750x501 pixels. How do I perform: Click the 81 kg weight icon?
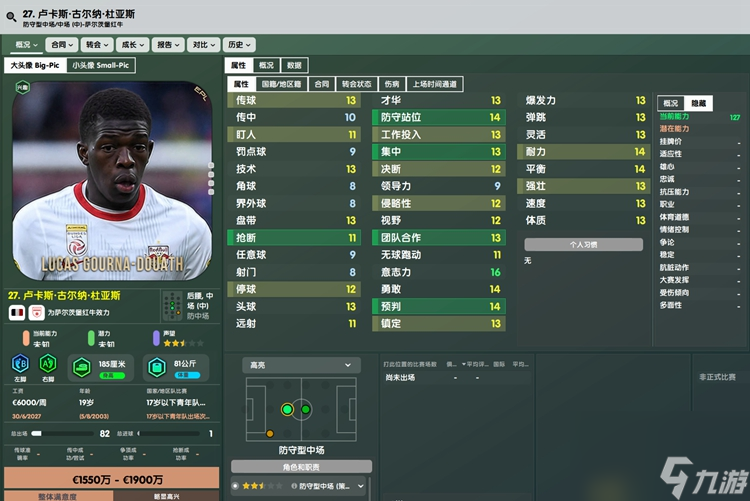(157, 367)
